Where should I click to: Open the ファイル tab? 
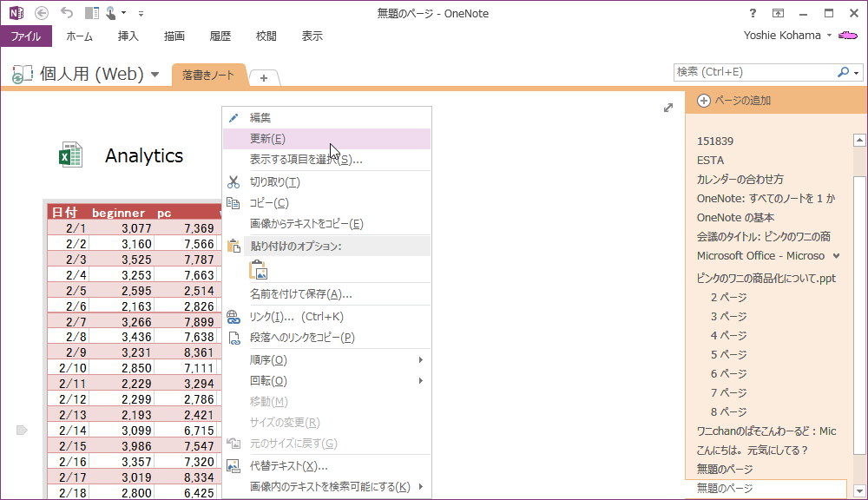pyautogui.click(x=26, y=36)
